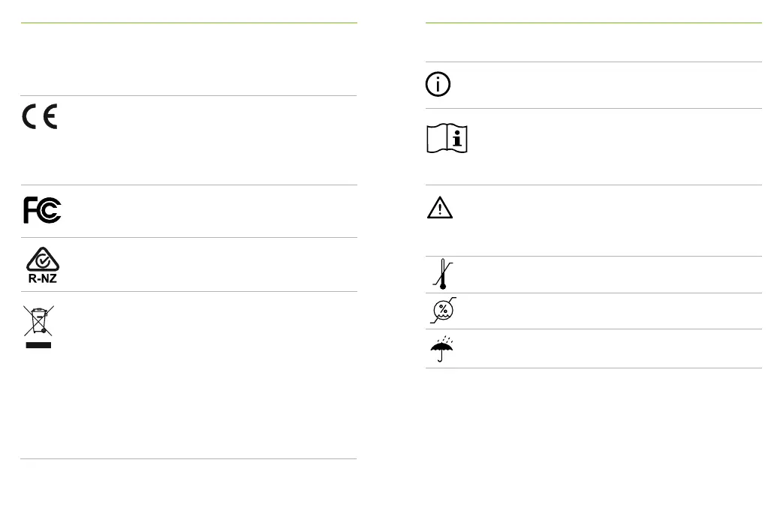Screen dimensions: 783x532
Task: Select the FCC logo
Action: pos(43,210)
